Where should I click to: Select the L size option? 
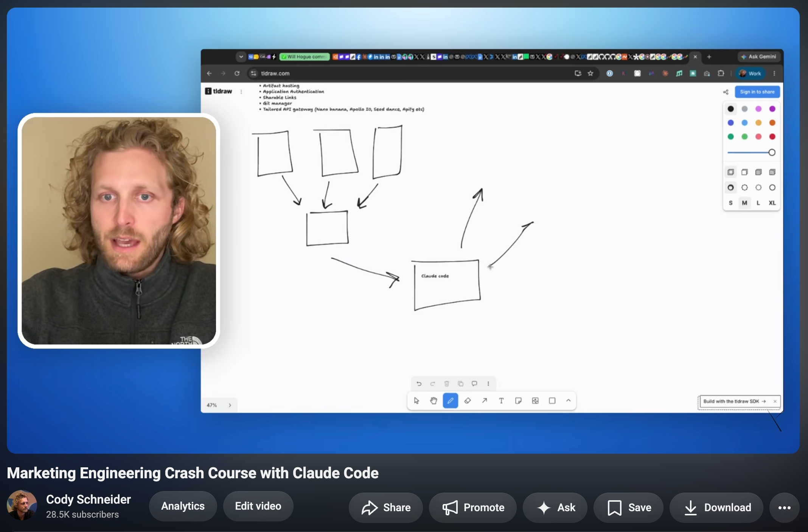pyautogui.click(x=758, y=203)
